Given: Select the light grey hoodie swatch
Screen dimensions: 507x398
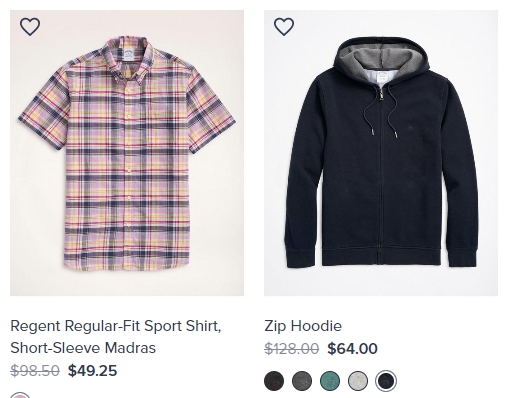Looking at the screenshot, I should (358, 381).
